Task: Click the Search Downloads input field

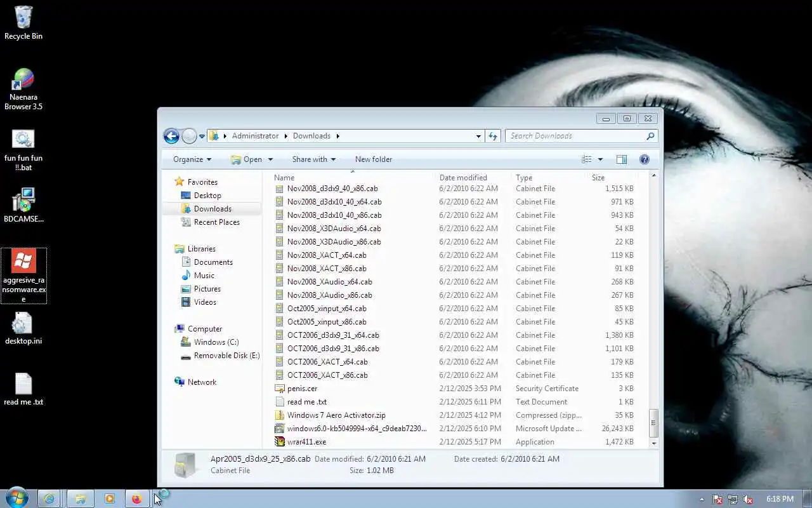Action: click(x=574, y=136)
